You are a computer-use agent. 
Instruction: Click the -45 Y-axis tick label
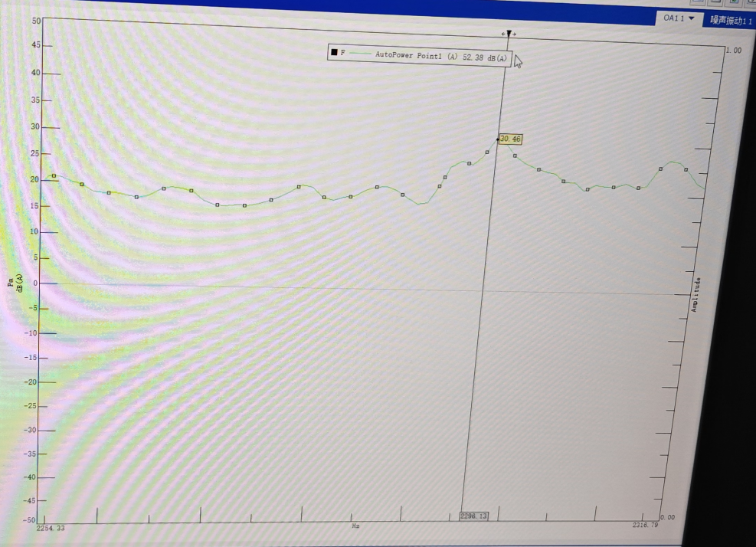pos(29,501)
